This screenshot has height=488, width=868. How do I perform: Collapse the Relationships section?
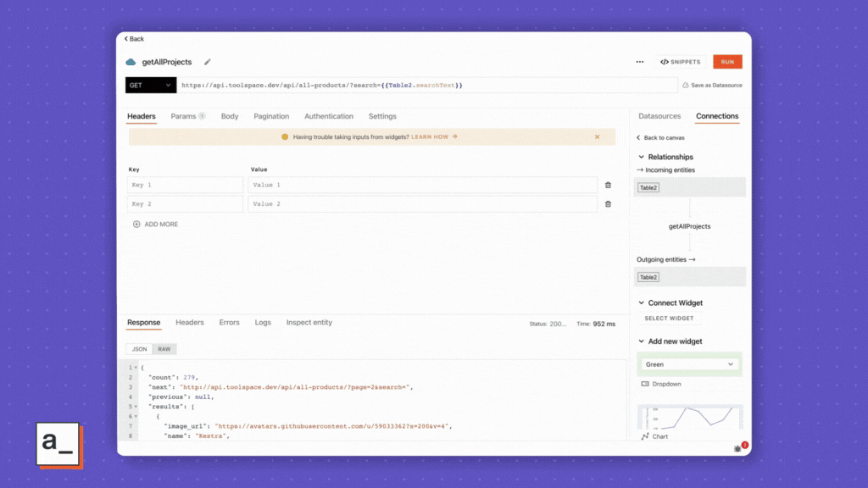click(641, 157)
